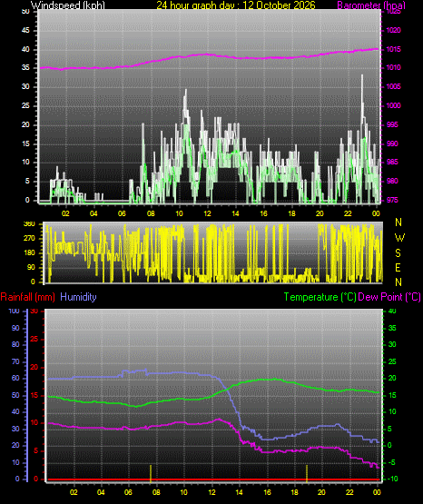The height and width of the screenshot is (504, 423).
Task: Click the S compass direction label
Action: click(398, 253)
